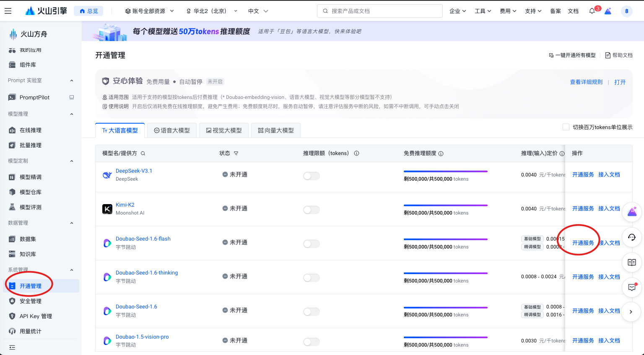Click search icon beside 模型名/提供方
644x355 pixels.
[143, 153]
